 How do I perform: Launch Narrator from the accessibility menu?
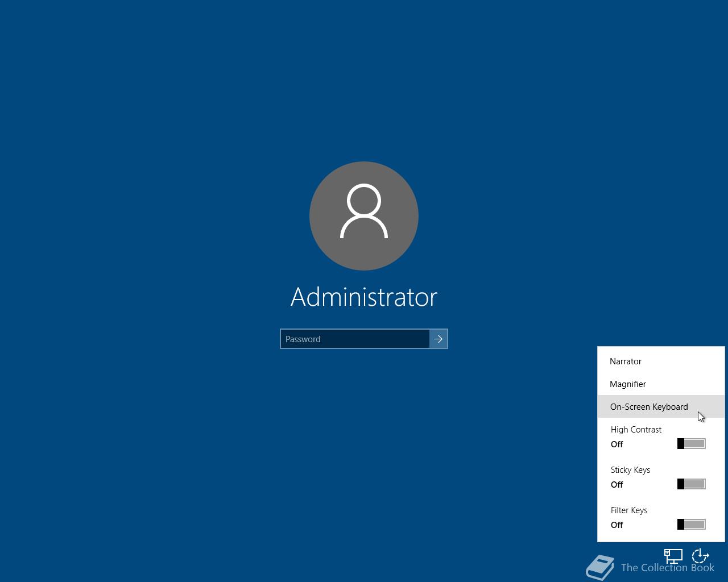[x=661, y=361]
